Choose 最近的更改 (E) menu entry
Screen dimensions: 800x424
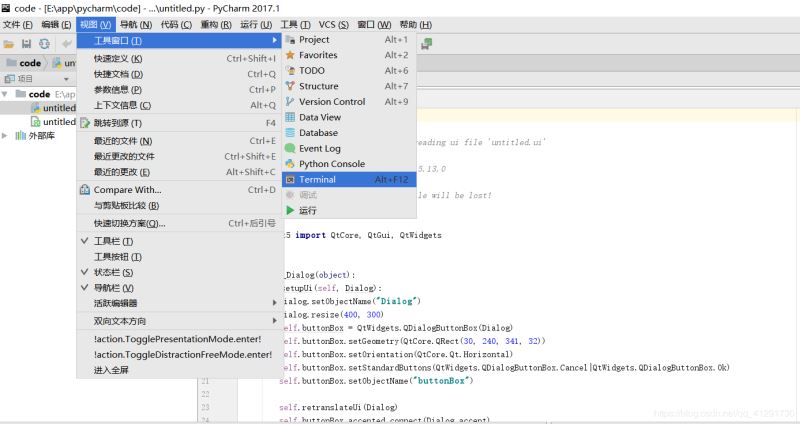click(x=180, y=172)
